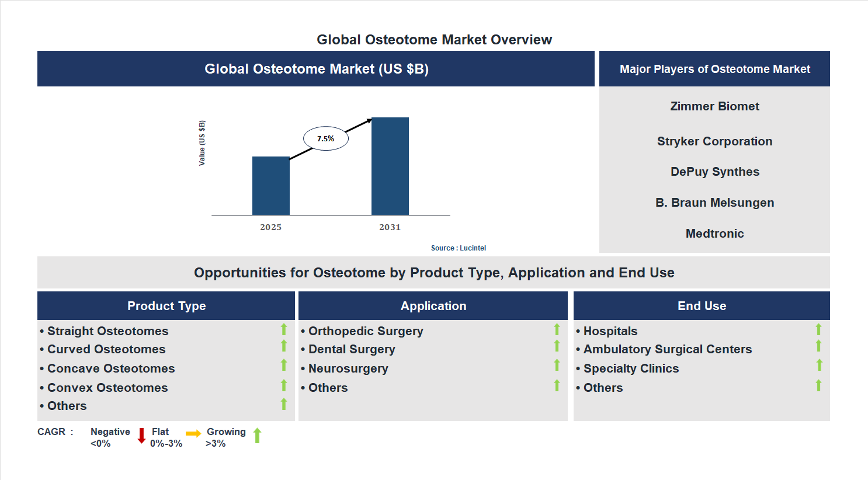Viewport: 868px width, 480px height.
Task: Click the green growth arrow beside Straight Osteotomes
Action: tap(283, 330)
